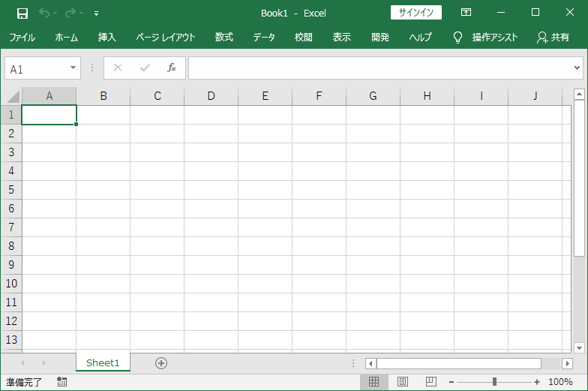Click the サインイン button
Viewport: 588px width, 391px height.
pyautogui.click(x=415, y=12)
